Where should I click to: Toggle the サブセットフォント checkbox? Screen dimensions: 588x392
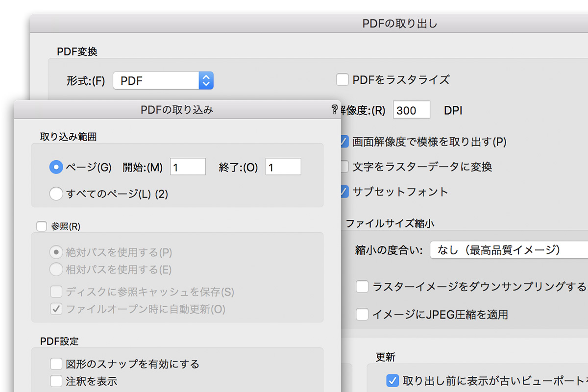point(344,191)
